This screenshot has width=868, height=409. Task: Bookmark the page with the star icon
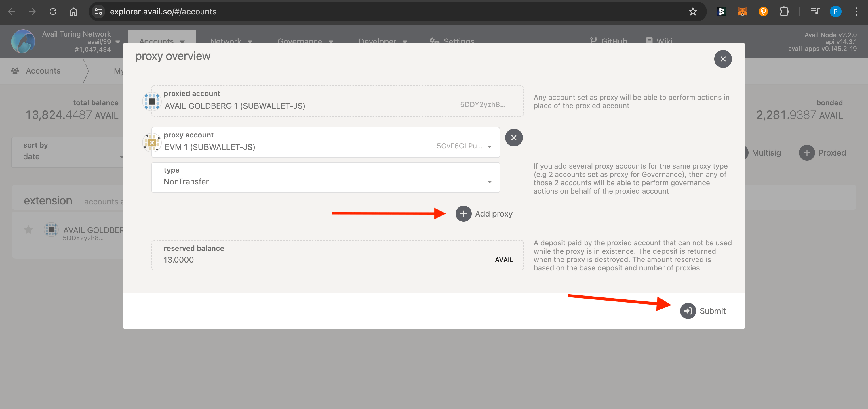[x=693, y=11]
